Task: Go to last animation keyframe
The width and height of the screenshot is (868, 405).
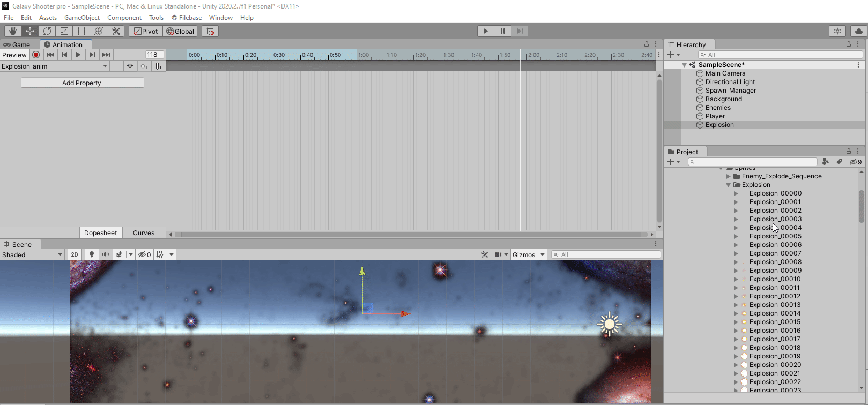Action: pos(106,55)
